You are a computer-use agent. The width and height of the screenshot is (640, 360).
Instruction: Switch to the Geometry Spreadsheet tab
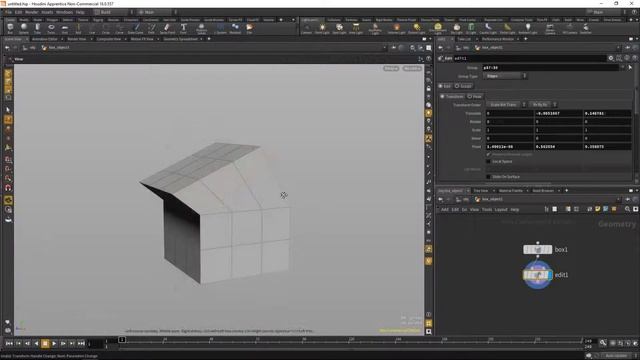(x=180, y=39)
